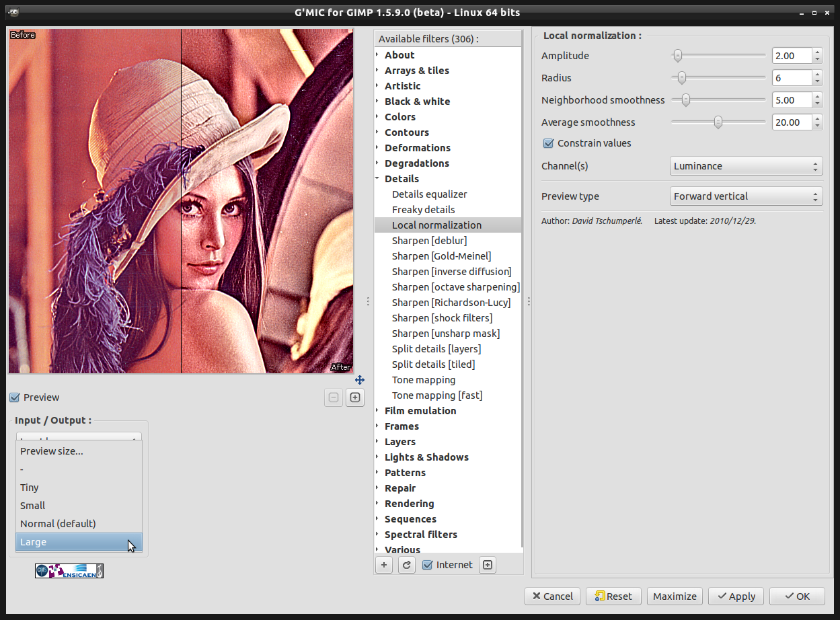Click the OK button
840x620 pixels.
pos(797,596)
